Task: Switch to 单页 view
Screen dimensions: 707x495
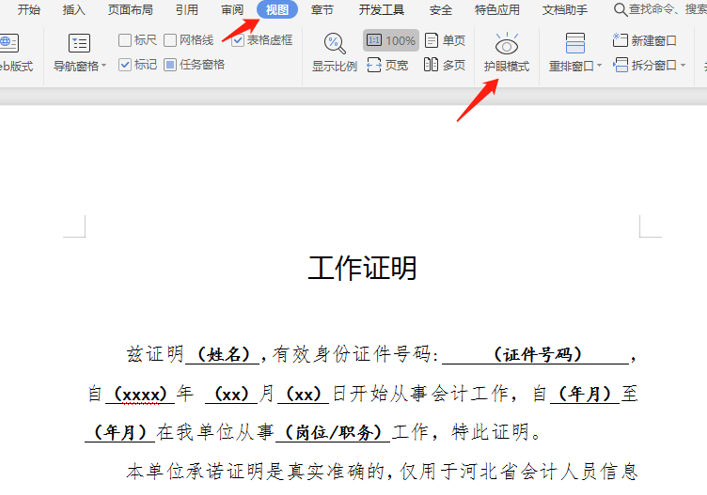Action: tap(445, 41)
